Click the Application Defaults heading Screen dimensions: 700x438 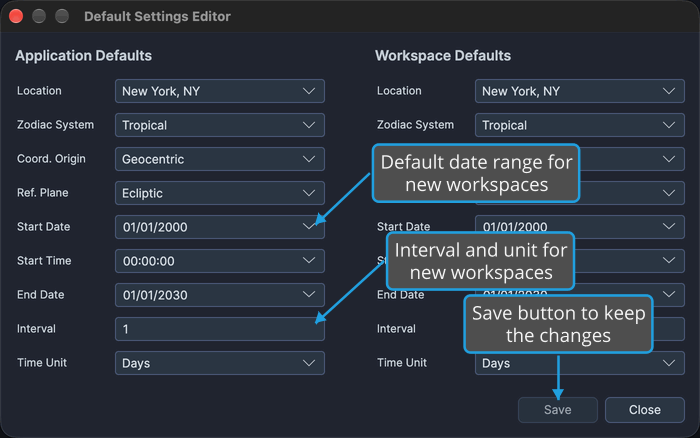pos(83,56)
